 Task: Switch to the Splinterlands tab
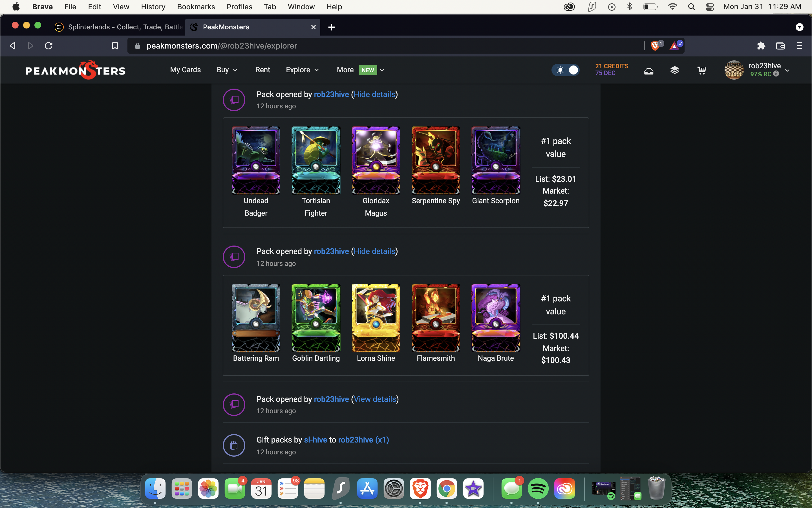click(x=119, y=27)
